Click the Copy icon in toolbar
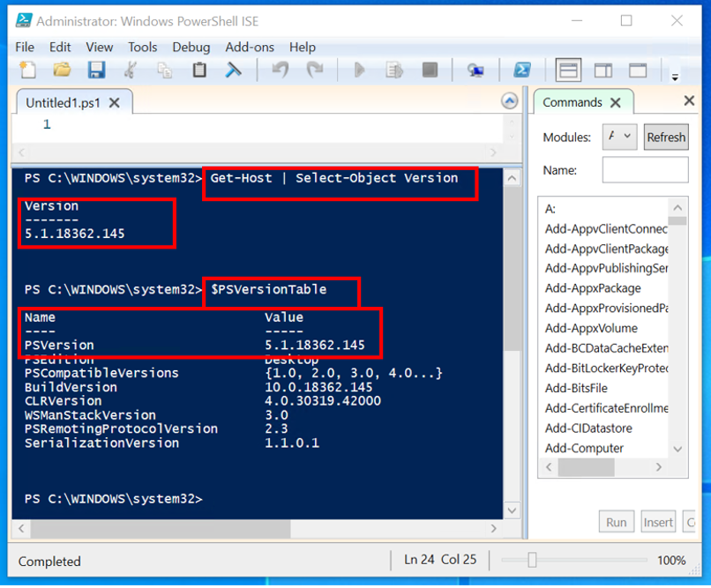 165,71
